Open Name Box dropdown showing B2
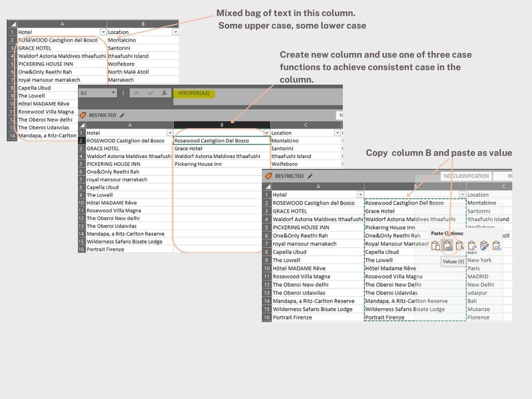The height and width of the screenshot is (399, 532). click(x=113, y=92)
